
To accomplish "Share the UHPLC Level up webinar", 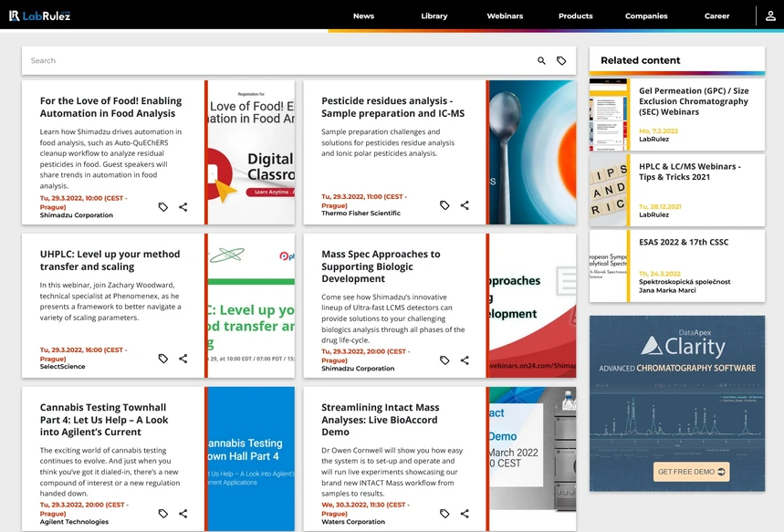I will (x=183, y=359).
